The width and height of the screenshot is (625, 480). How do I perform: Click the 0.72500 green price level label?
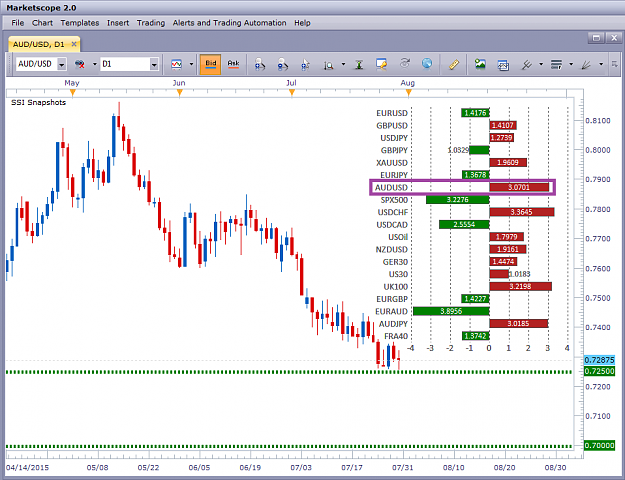[x=599, y=371]
